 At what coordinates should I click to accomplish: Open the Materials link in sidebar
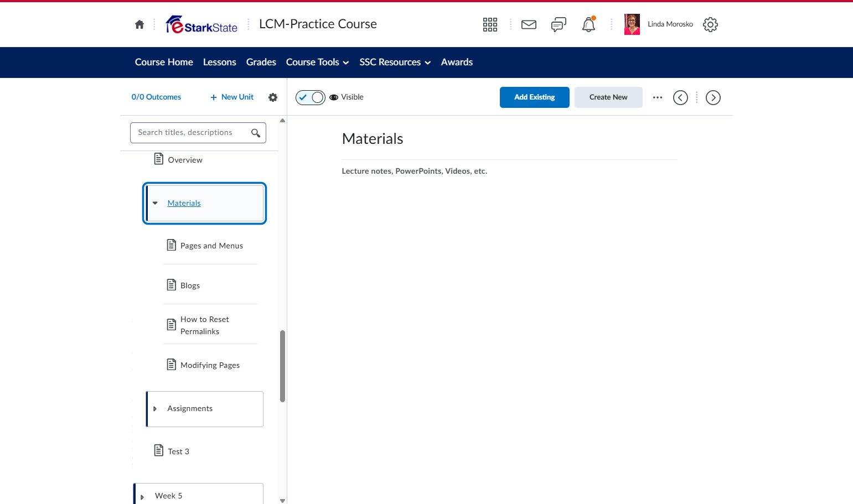(x=184, y=203)
